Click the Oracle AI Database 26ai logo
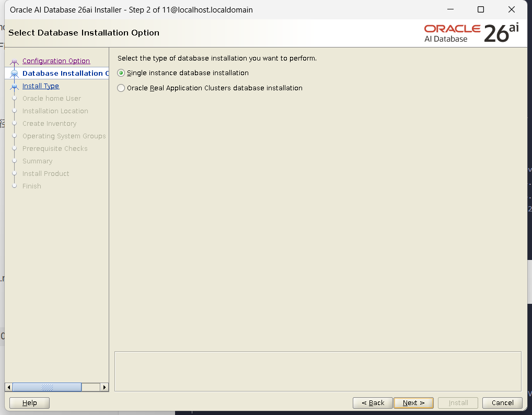 point(471,33)
